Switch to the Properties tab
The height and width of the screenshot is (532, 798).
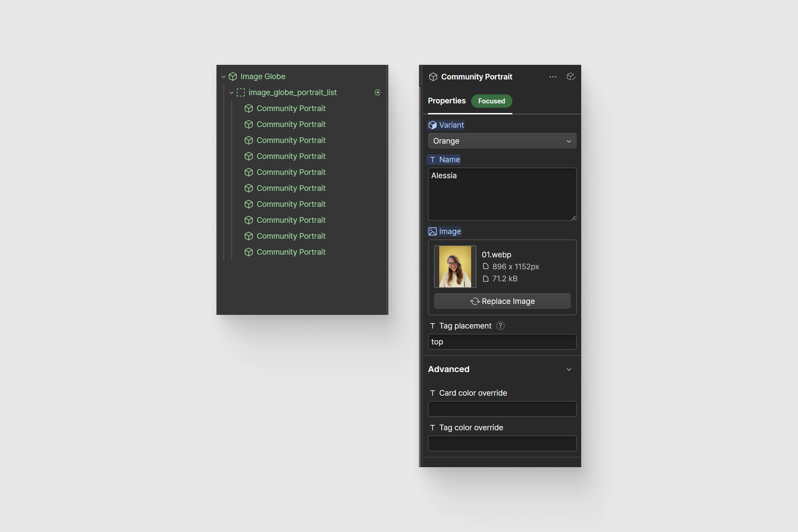[447, 101]
